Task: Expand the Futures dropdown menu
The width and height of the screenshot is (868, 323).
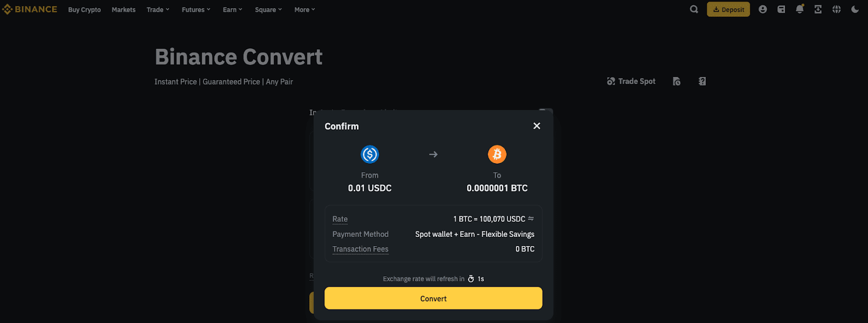Action: coord(196,10)
